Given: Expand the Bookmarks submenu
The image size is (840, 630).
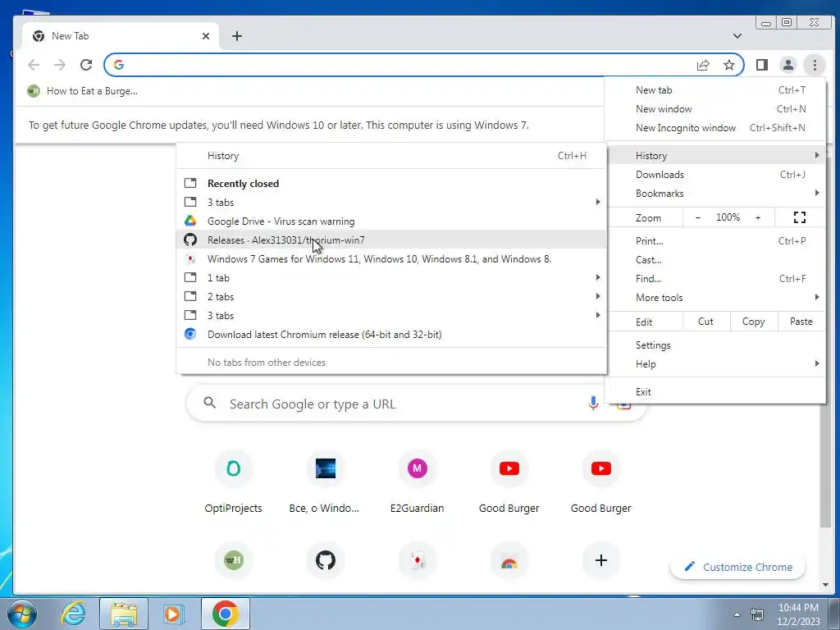Looking at the screenshot, I should click(715, 194).
